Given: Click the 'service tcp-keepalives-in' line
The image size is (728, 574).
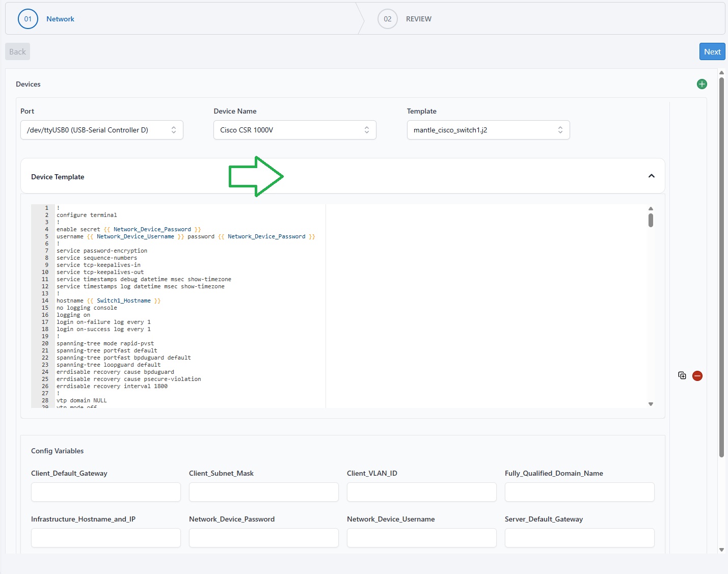Looking at the screenshot, I should (98, 265).
